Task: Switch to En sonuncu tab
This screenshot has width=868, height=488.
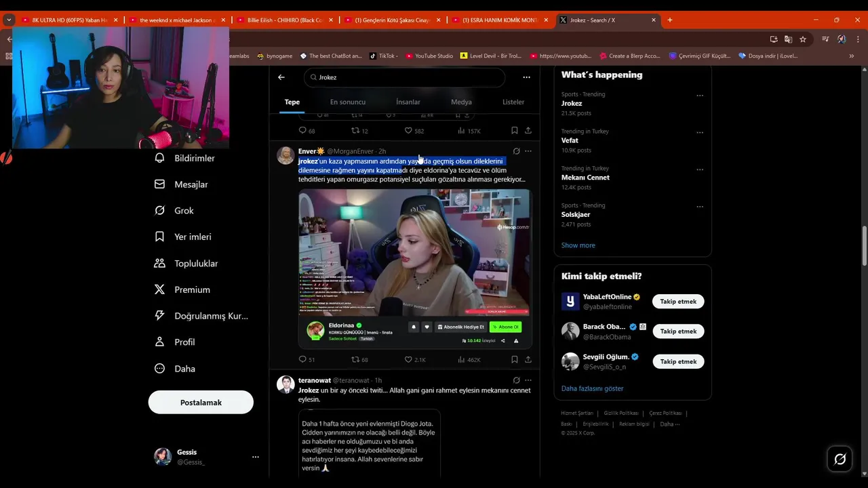Action: 348,102
